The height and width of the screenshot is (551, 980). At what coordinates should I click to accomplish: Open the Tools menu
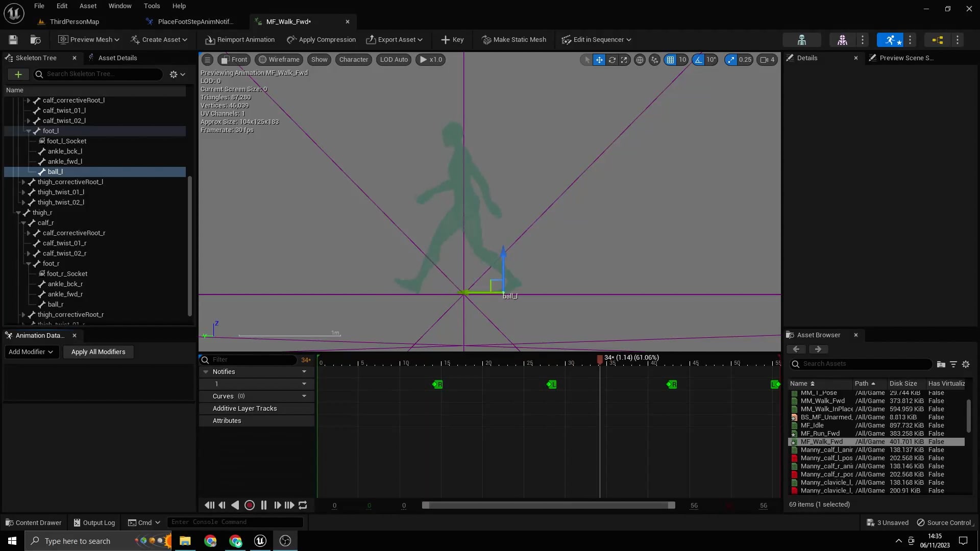click(x=152, y=6)
